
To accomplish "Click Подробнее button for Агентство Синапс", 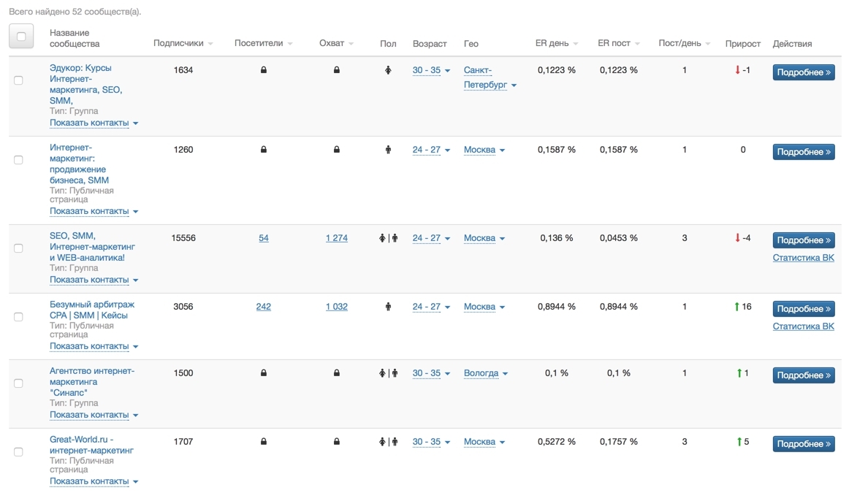I will [804, 375].
